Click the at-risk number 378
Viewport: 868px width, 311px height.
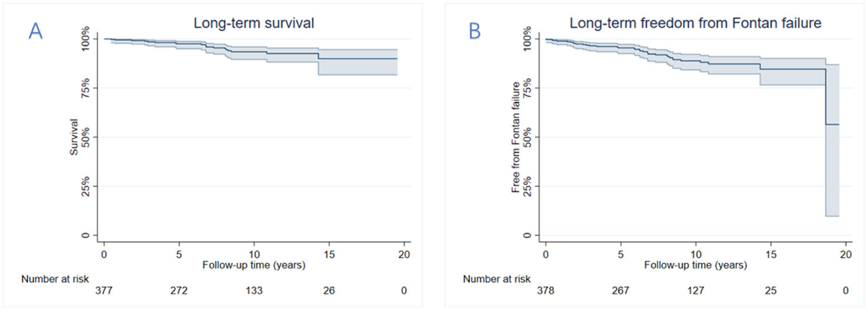546,290
